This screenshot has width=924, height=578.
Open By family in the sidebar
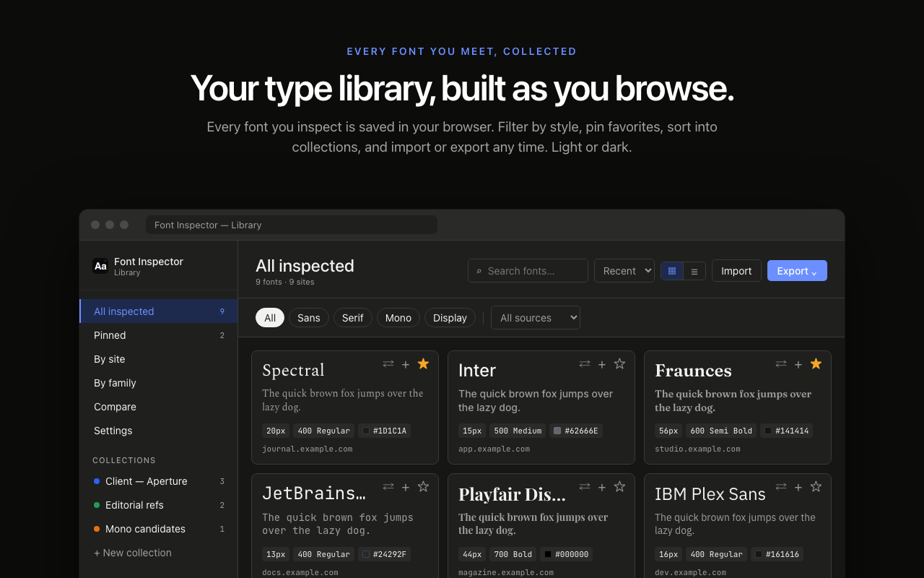point(159,383)
